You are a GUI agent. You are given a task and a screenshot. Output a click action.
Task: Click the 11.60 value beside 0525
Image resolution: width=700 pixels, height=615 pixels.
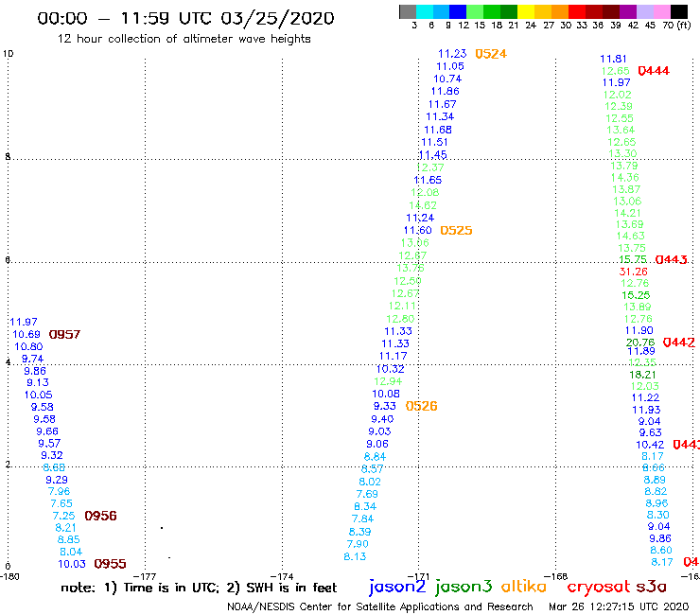418,231
